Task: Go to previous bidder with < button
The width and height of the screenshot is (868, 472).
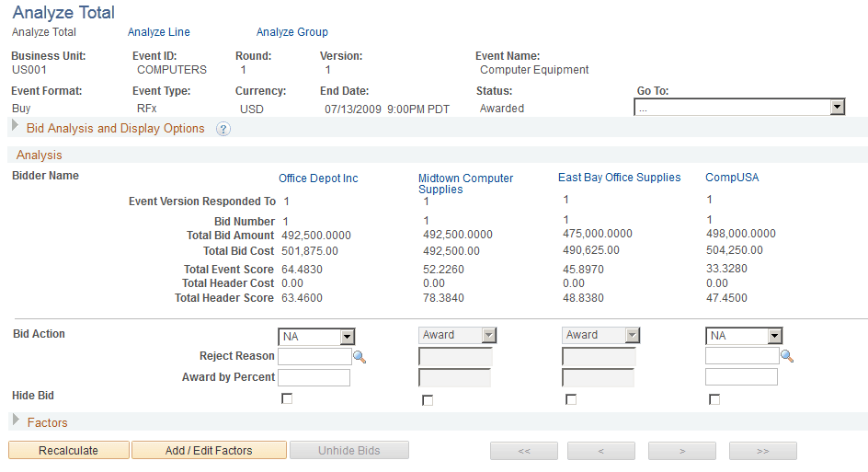Action: coord(601,451)
